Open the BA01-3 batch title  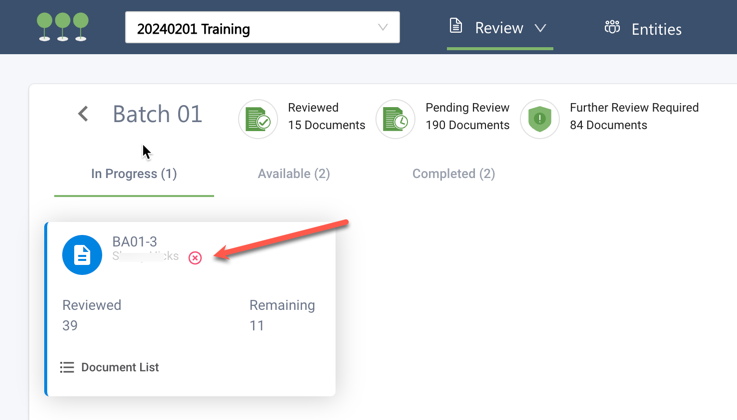tap(134, 242)
